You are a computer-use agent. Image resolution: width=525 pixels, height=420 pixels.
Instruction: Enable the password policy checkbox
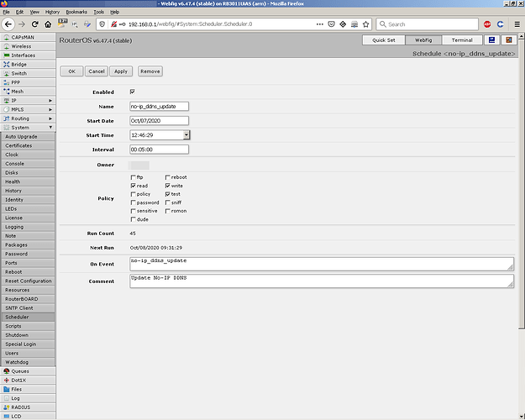click(x=133, y=202)
